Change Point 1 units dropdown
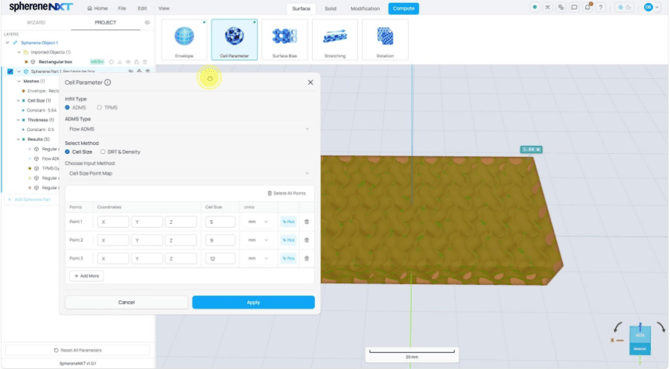This screenshot has width=670, height=369. (258, 222)
